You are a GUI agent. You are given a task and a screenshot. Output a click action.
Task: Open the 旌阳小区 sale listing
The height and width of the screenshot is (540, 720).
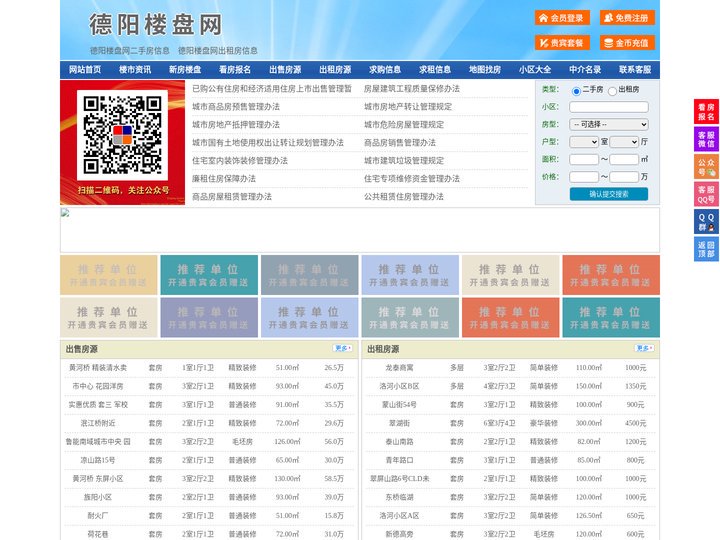(x=98, y=497)
